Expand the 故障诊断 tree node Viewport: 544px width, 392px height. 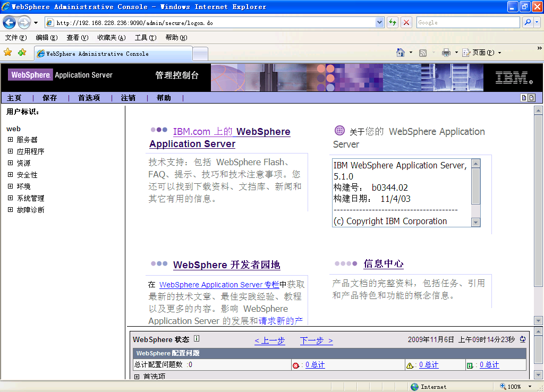[10, 210]
